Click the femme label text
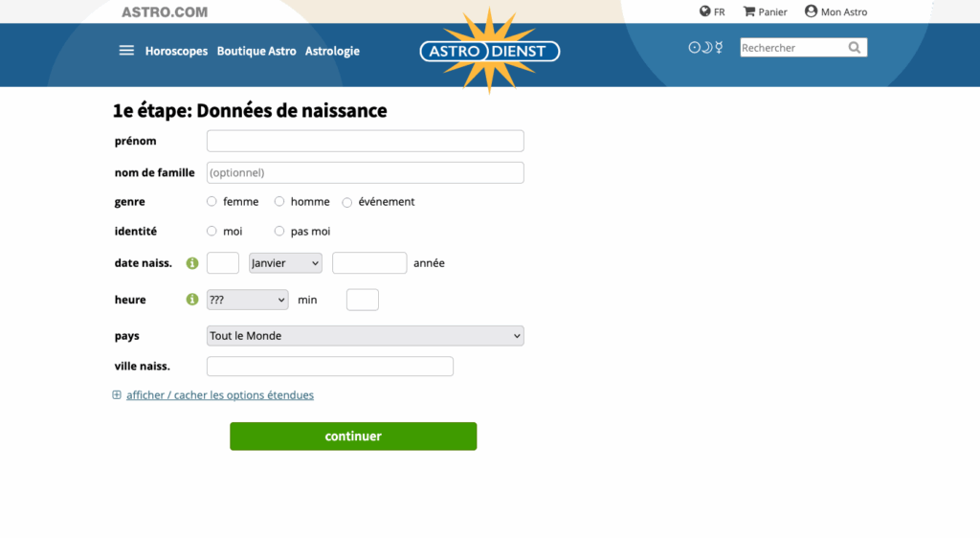 point(240,202)
